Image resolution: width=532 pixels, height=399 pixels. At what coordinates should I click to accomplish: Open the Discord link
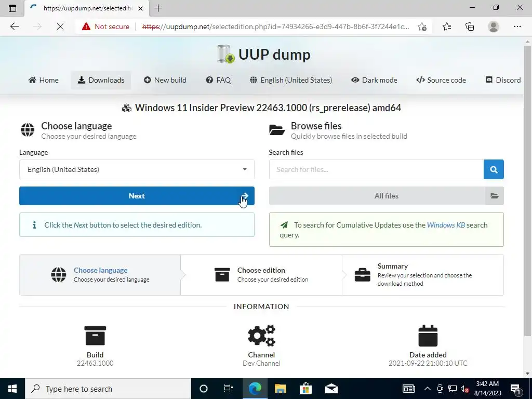point(503,80)
